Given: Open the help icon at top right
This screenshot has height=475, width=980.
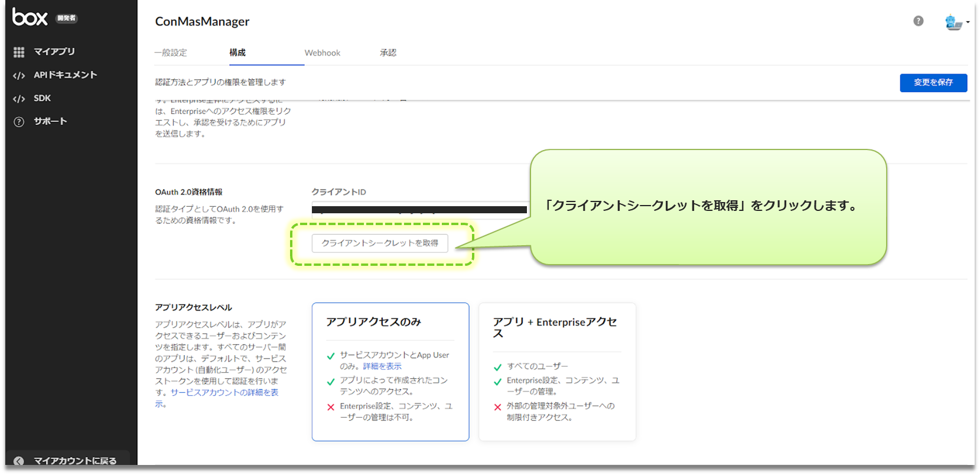Looking at the screenshot, I should click(918, 21).
